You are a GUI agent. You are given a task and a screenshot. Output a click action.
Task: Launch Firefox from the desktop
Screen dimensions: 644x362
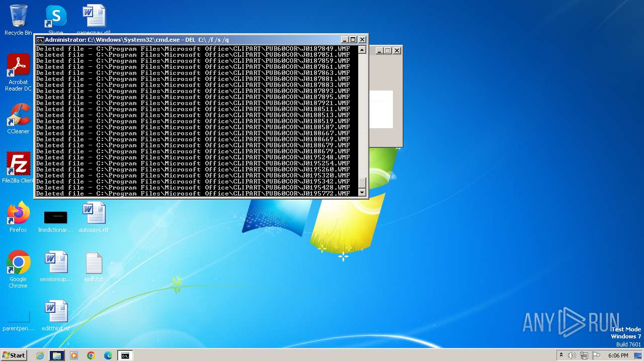click(x=18, y=217)
